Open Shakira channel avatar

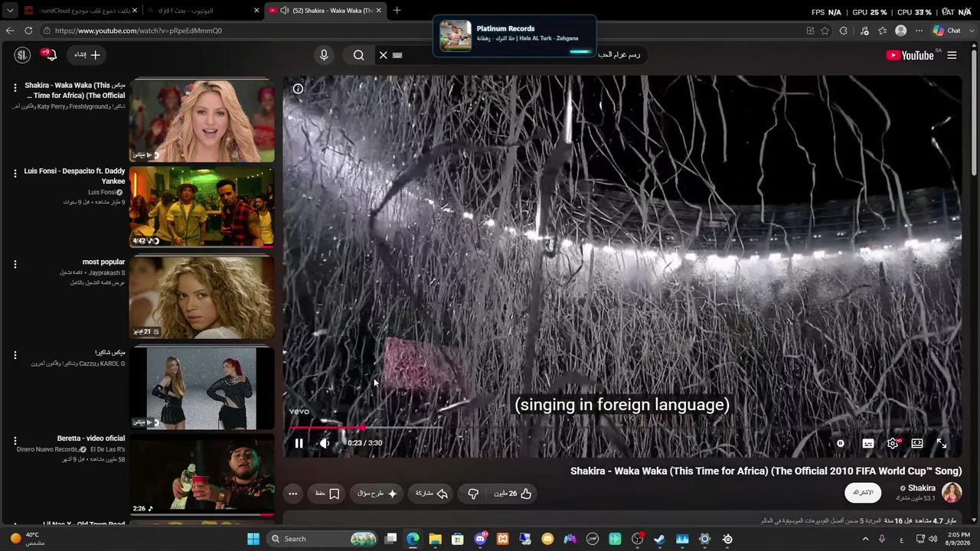[952, 492]
